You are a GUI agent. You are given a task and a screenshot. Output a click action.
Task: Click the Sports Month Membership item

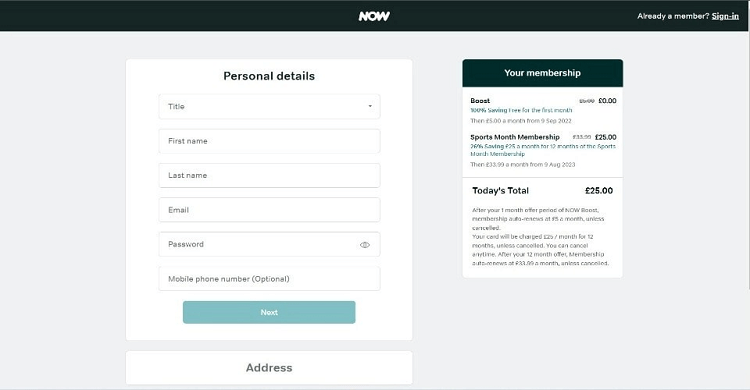(x=543, y=150)
